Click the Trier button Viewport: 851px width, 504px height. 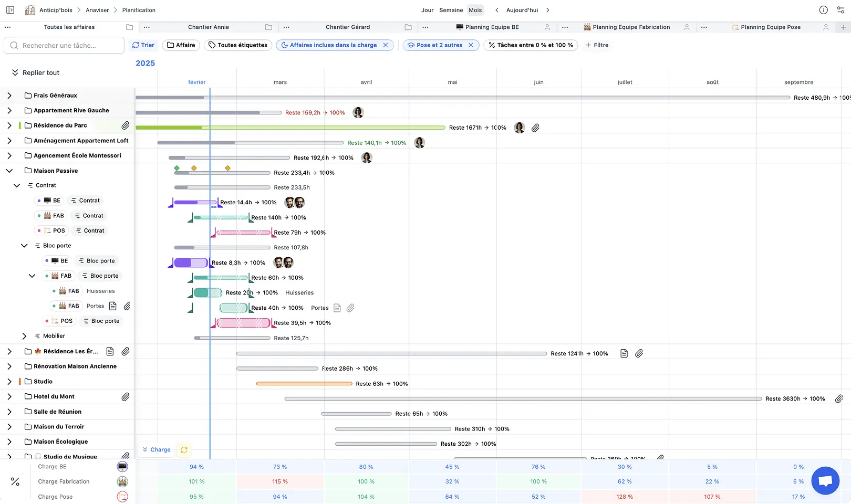point(143,45)
